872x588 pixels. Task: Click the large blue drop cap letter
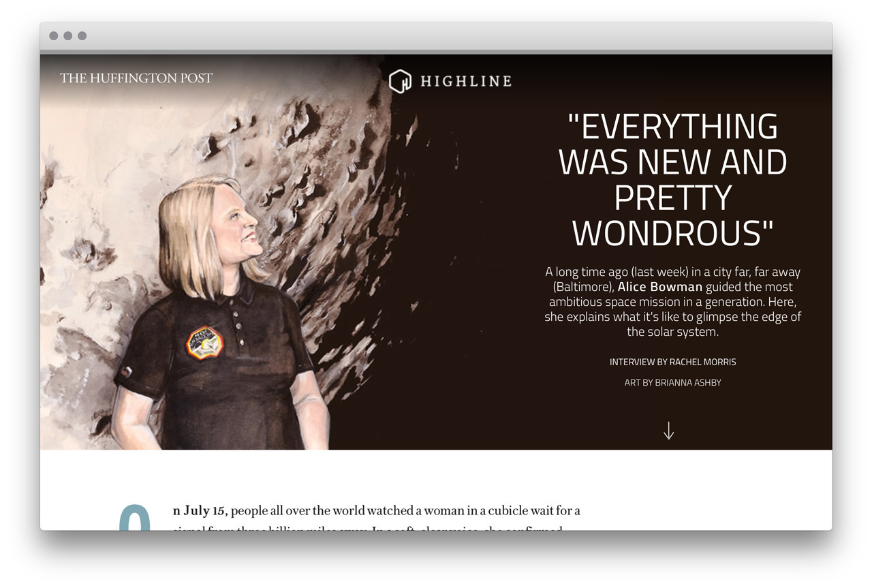point(135,518)
